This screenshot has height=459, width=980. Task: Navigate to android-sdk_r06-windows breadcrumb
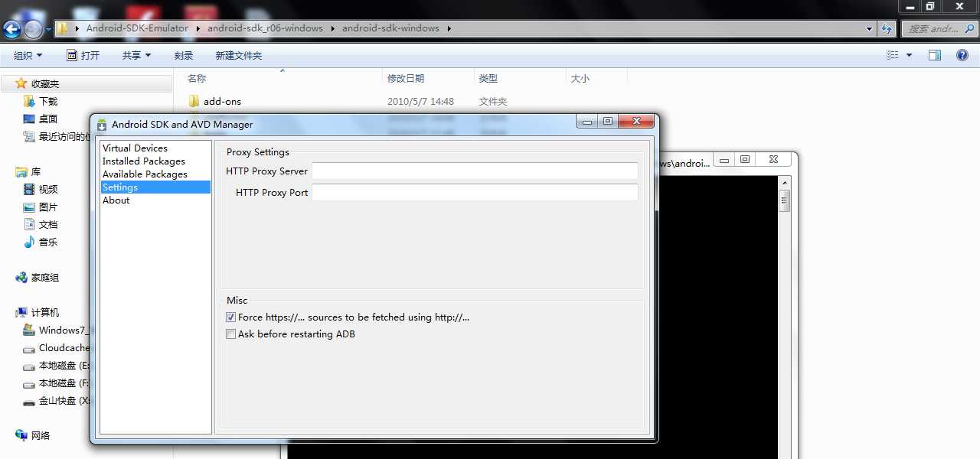[x=265, y=28]
